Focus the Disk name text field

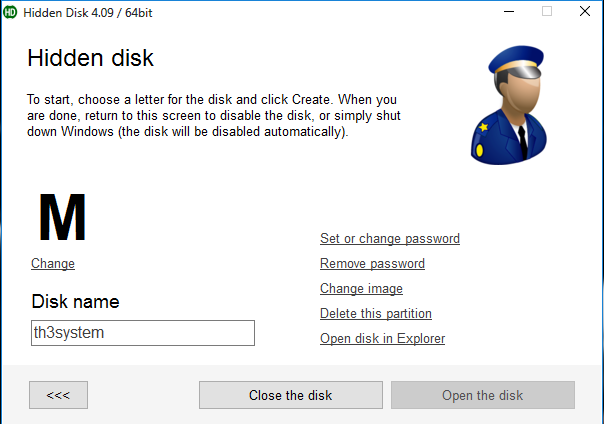pyautogui.click(x=143, y=333)
